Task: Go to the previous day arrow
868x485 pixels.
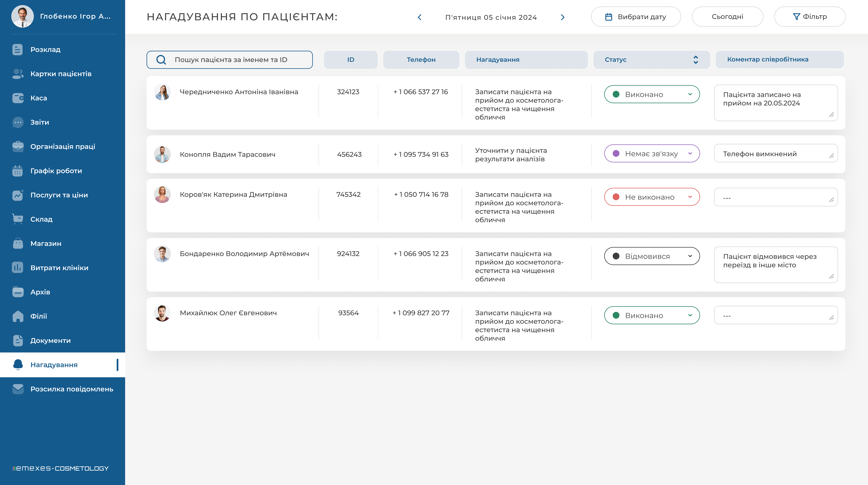Action: point(419,17)
